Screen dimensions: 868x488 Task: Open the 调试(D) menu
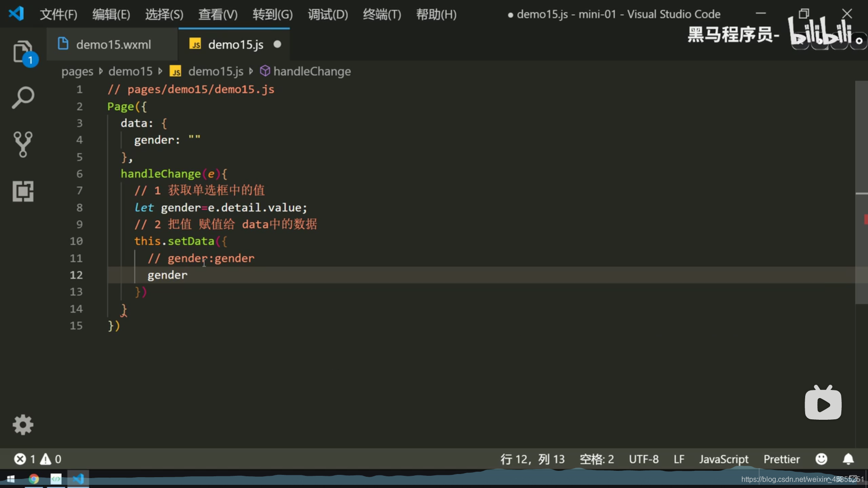tap(328, 14)
